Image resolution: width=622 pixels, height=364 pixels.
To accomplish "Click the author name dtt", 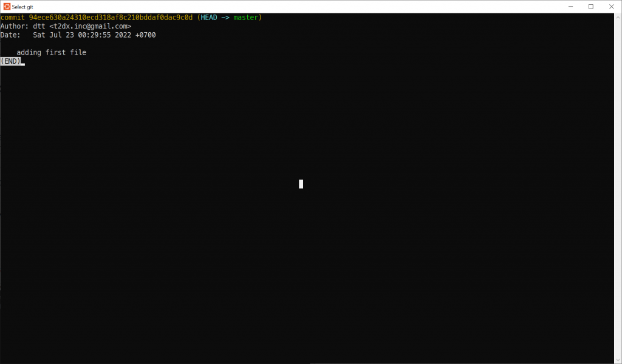I will (39, 26).
